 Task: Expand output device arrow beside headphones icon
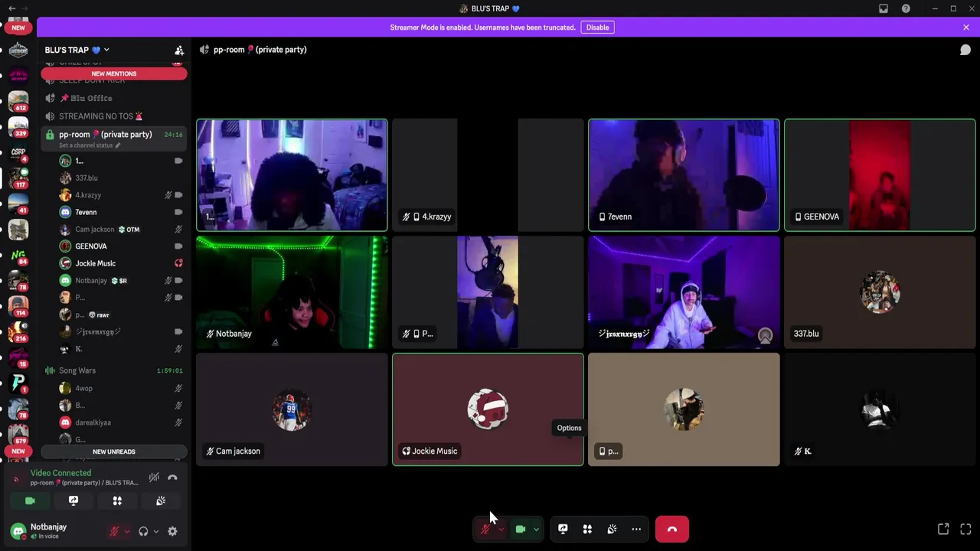click(155, 531)
